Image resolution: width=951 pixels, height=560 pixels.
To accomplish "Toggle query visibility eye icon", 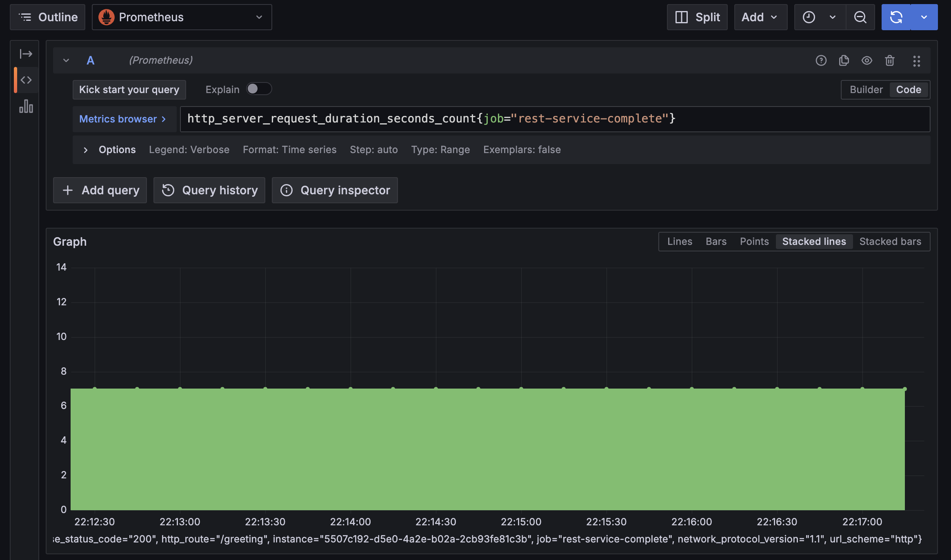I will click(x=867, y=60).
